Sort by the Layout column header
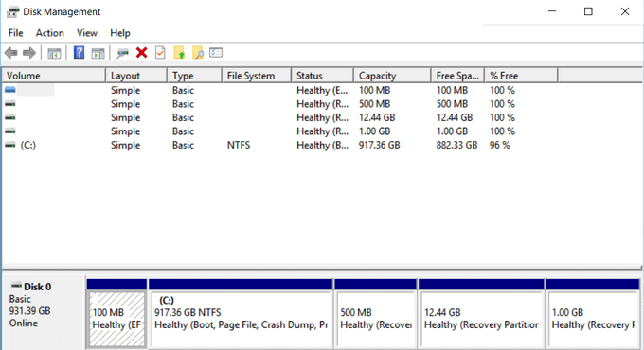644x350 pixels. click(x=136, y=76)
